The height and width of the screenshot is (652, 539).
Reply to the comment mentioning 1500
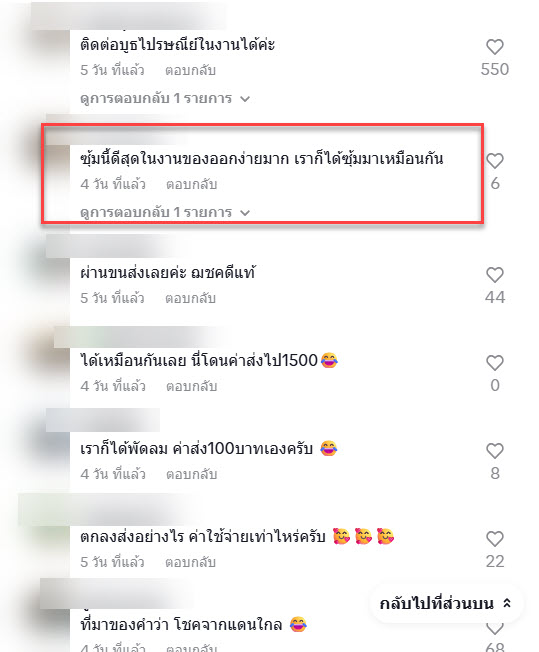pos(191,386)
